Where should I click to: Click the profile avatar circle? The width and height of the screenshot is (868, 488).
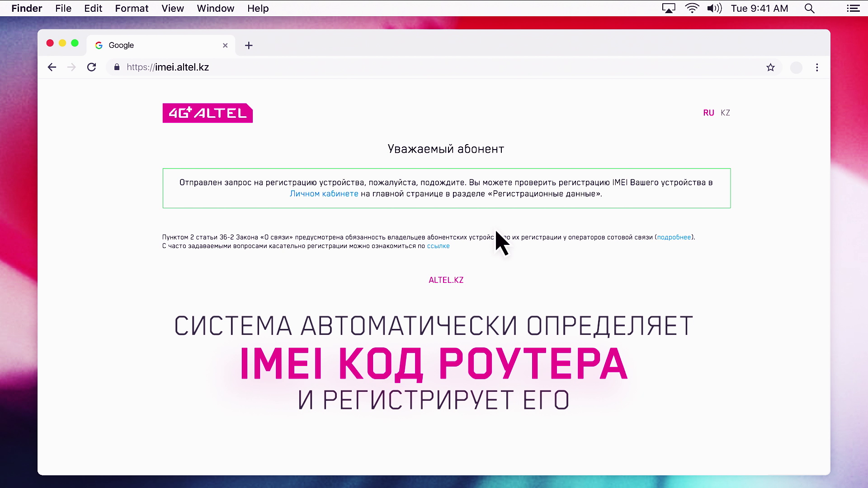point(796,67)
